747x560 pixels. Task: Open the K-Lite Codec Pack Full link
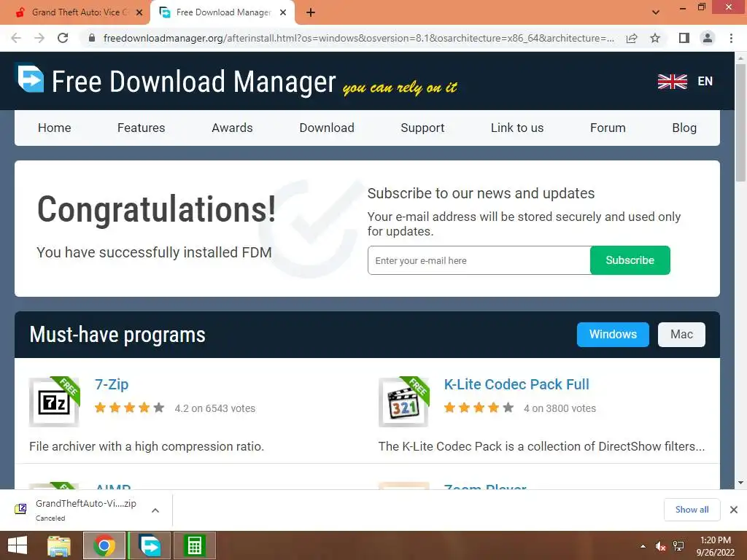pos(516,384)
